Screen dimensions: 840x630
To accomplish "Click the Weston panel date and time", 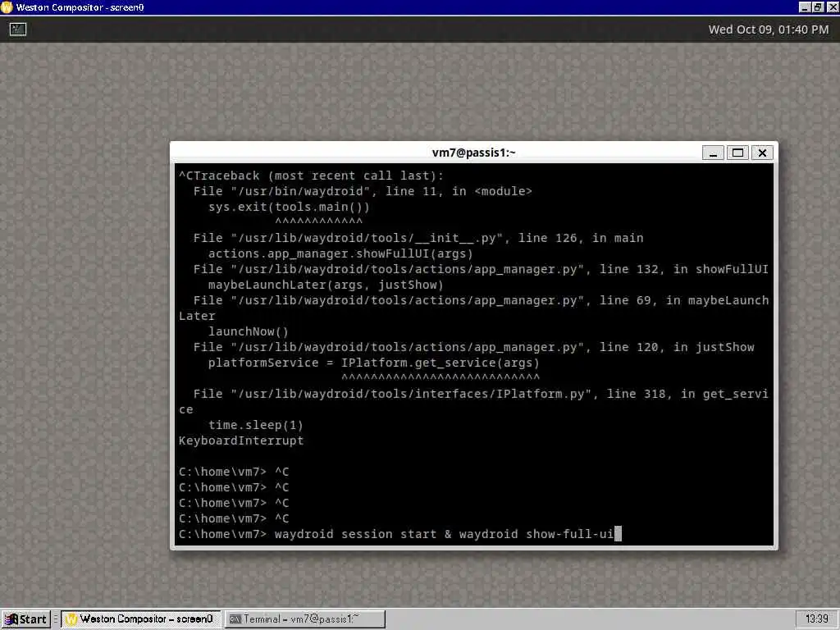I will tap(768, 30).
